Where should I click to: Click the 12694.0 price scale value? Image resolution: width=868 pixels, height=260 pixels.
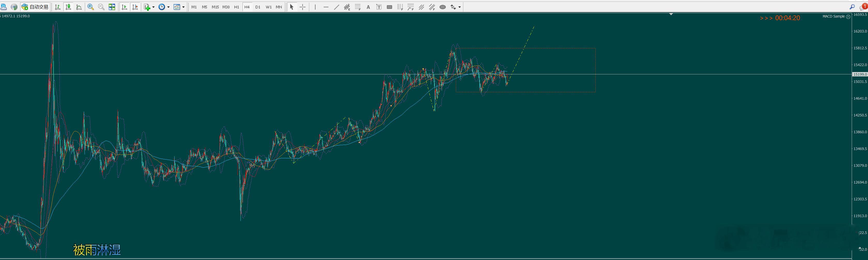pyautogui.click(x=860, y=182)
